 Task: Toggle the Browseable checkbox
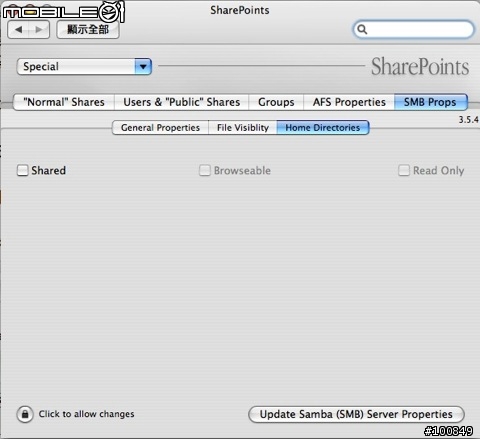205,170
